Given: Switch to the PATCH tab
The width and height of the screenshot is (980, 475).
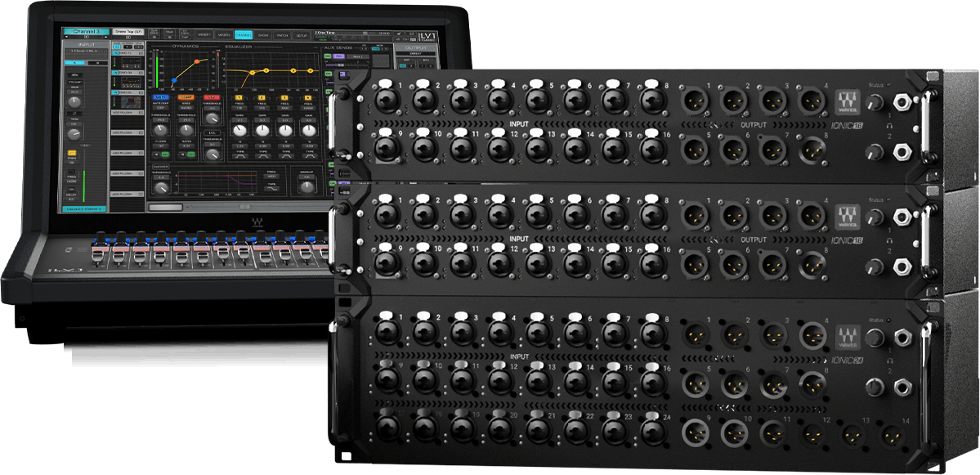Looking at the screenshot, I should point(282,36).
